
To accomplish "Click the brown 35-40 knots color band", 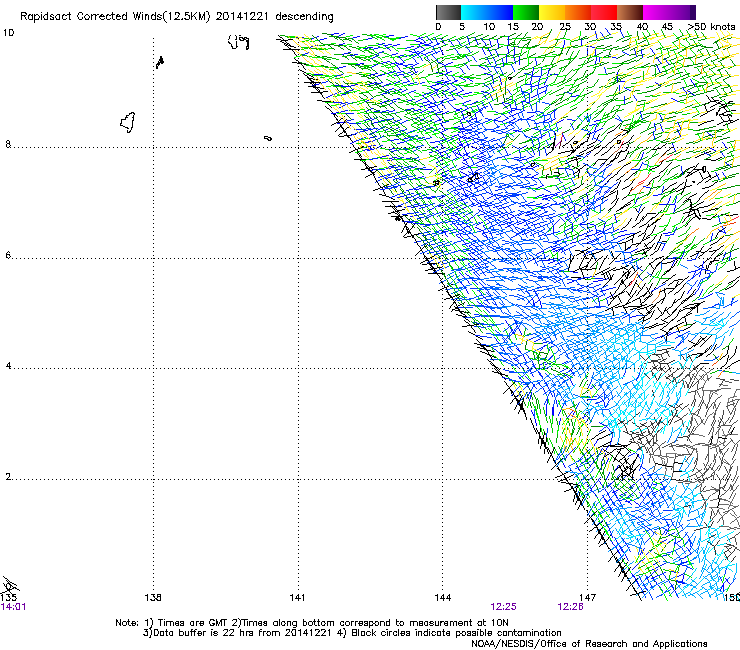I will [630, 12].
